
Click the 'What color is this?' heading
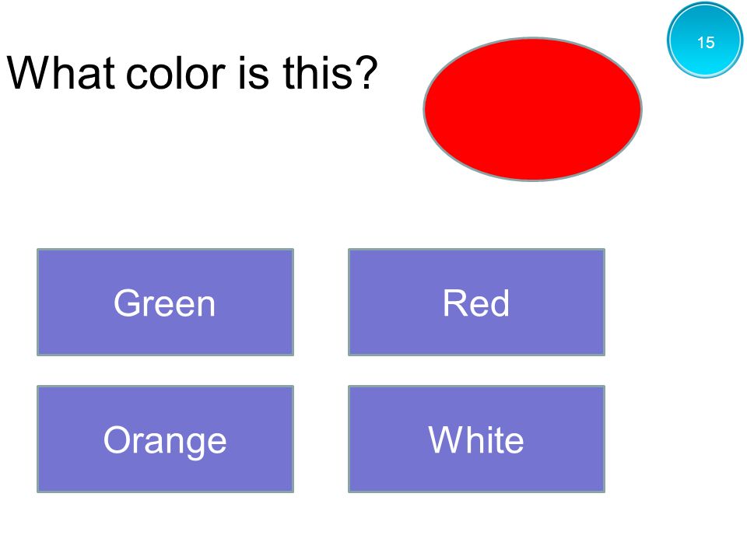(x=192, y=73)
